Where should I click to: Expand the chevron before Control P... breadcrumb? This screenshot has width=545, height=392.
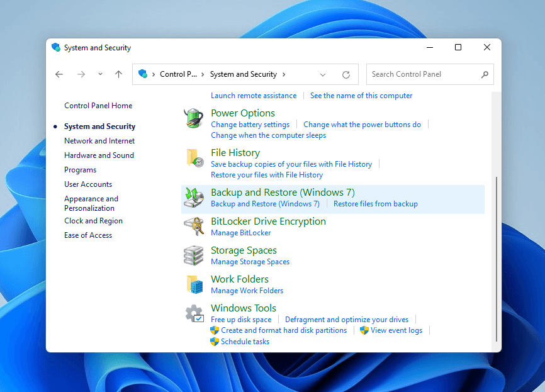(x=154, y=74)
